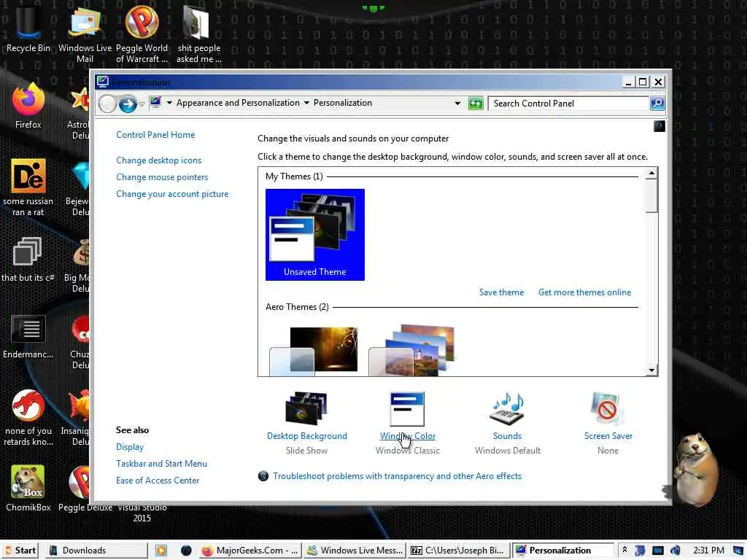
Task: Open the Start menu
Action: 20,551
